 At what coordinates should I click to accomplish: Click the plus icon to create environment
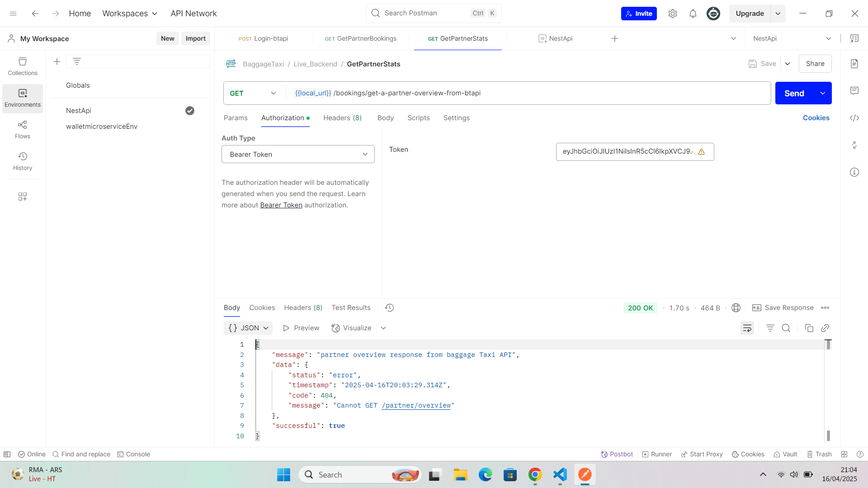tap(57, 61)
